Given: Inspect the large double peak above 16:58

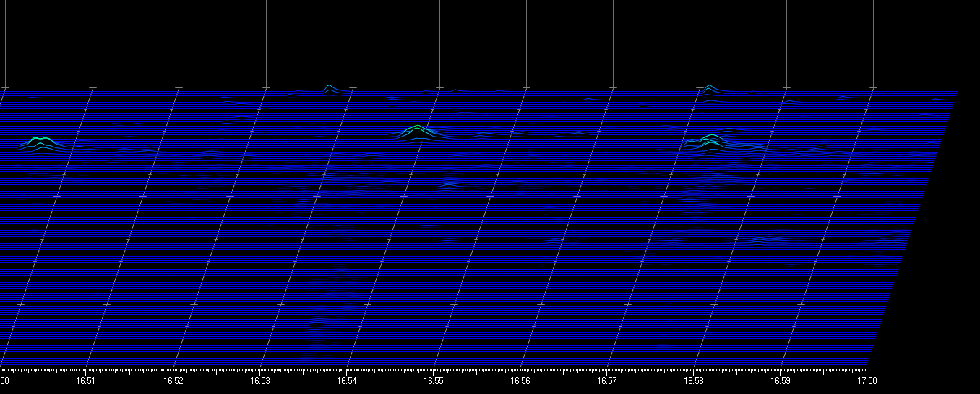Looking at the screenshot, I should pyautogui.click(x=713, y=142).
